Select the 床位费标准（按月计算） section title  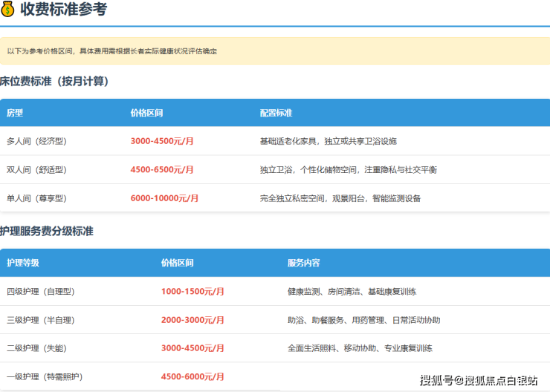55,82
